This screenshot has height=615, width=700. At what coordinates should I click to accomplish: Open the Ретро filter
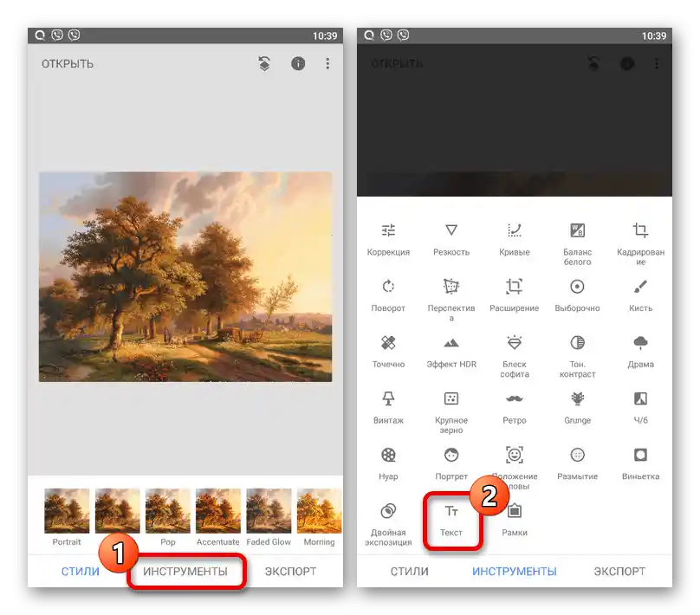coord(515,407)
